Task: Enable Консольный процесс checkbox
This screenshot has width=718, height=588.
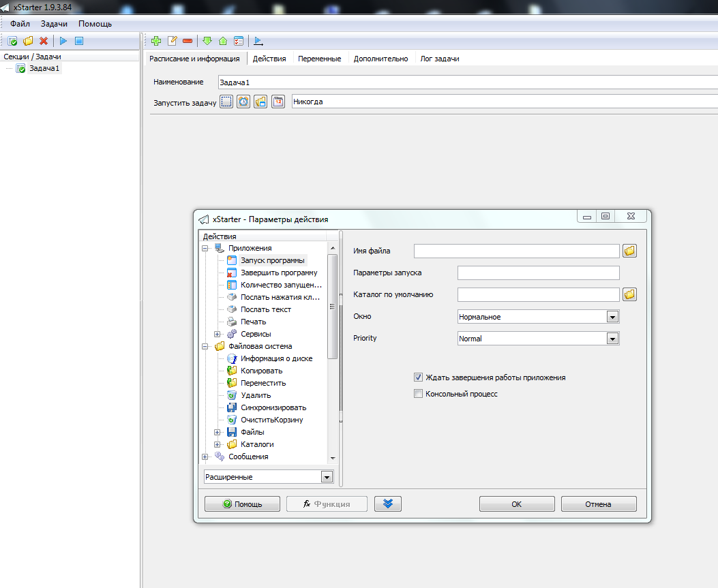Action: click(418, 394)
